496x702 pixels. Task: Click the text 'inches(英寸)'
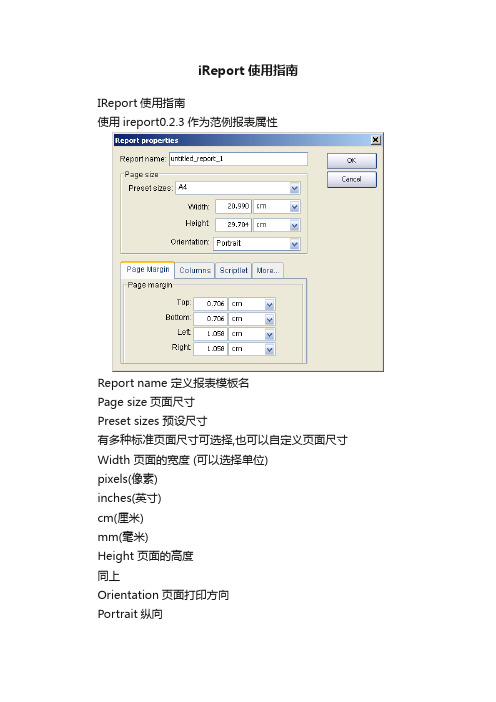click(x=129, y=498)
